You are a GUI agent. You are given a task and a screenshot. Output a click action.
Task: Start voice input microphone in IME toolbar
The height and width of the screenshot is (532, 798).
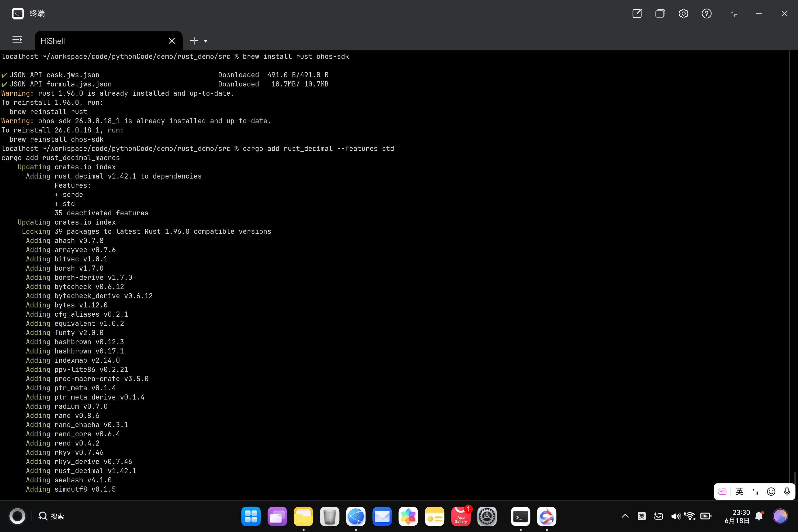[787, 491]
